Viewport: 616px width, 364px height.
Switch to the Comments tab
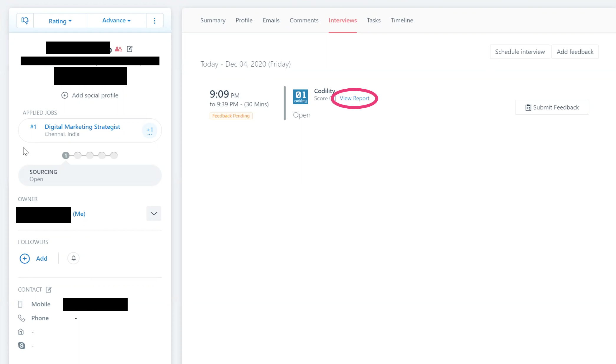(304, 20)
